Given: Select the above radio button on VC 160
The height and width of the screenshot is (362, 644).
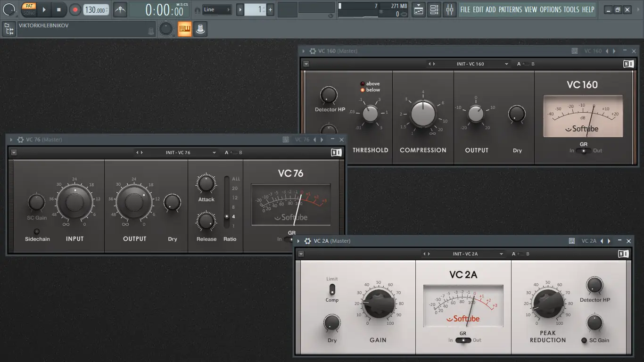Looking at the screenshot, I should (363, 83).
